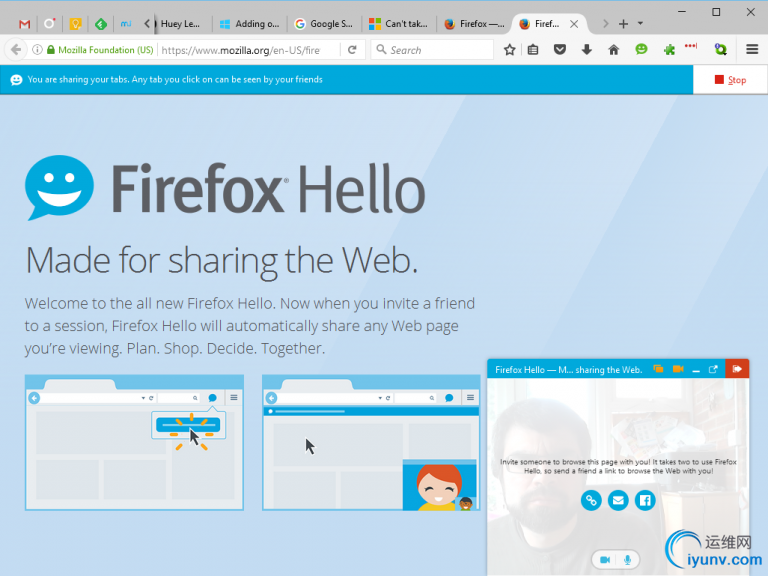The image size is (768, 576).
Task: Email the invitation link with envelope icon
Action: click(618, 501)
